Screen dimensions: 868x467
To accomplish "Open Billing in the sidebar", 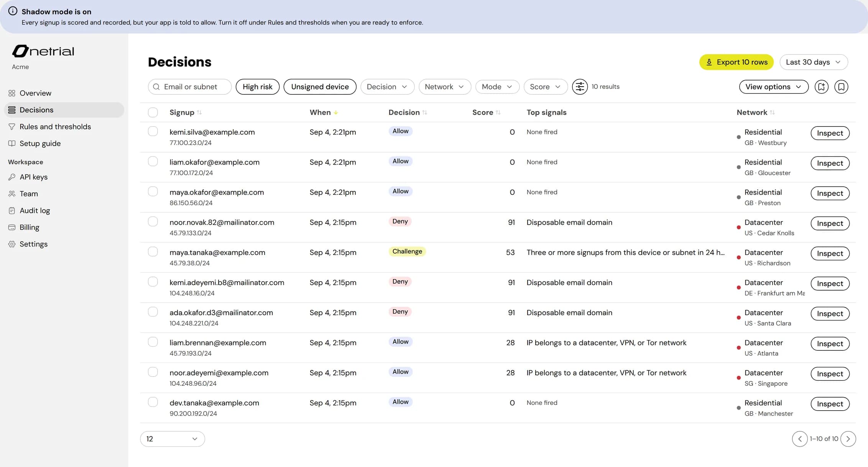I will (64, 227).
